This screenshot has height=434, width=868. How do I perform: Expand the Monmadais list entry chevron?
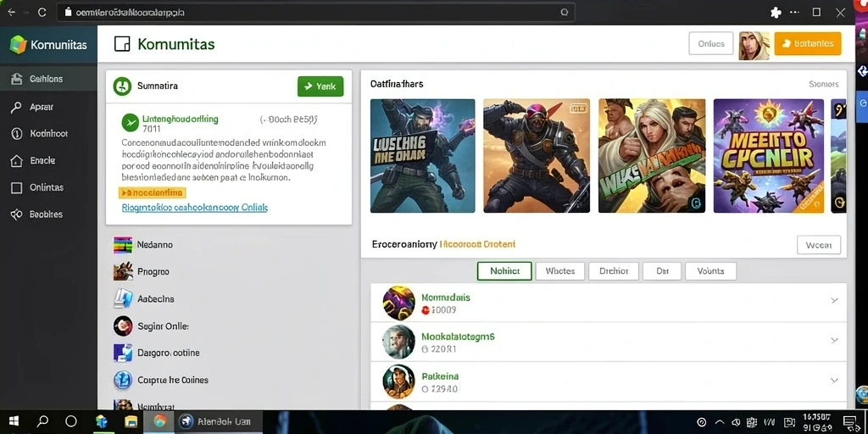coord(834,300)
